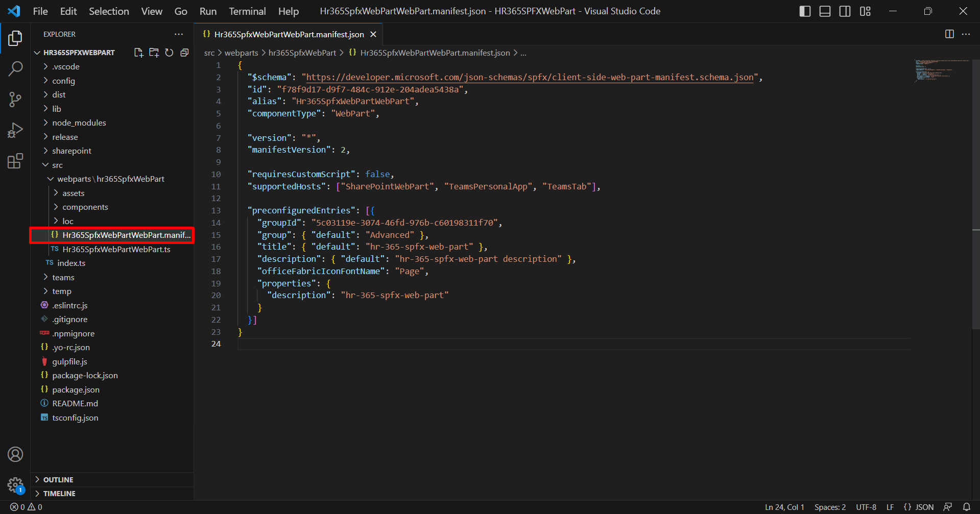Open the Terminal menu
Image resolution: width=980 pixels, height=514 pixels.
pos(247,11)
